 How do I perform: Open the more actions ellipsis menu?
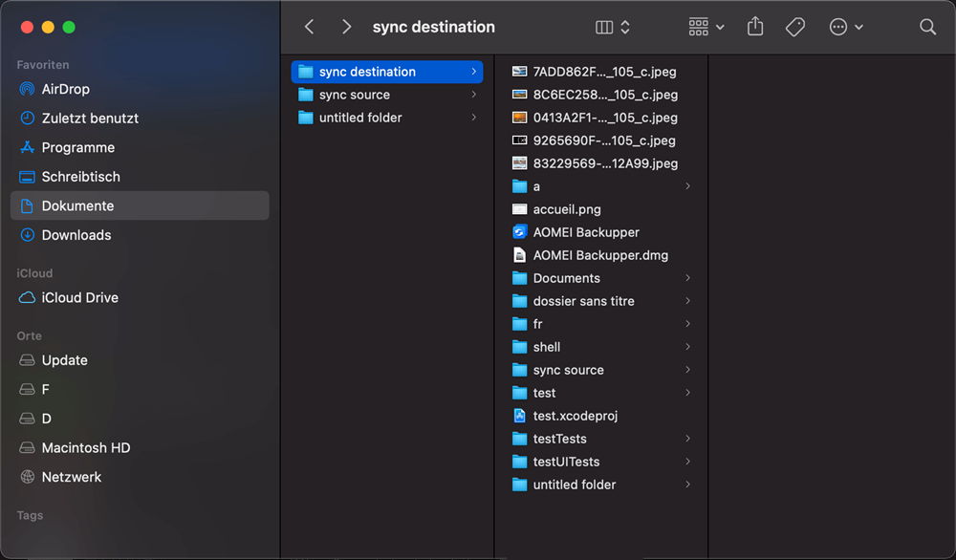(x=846, y=28)
